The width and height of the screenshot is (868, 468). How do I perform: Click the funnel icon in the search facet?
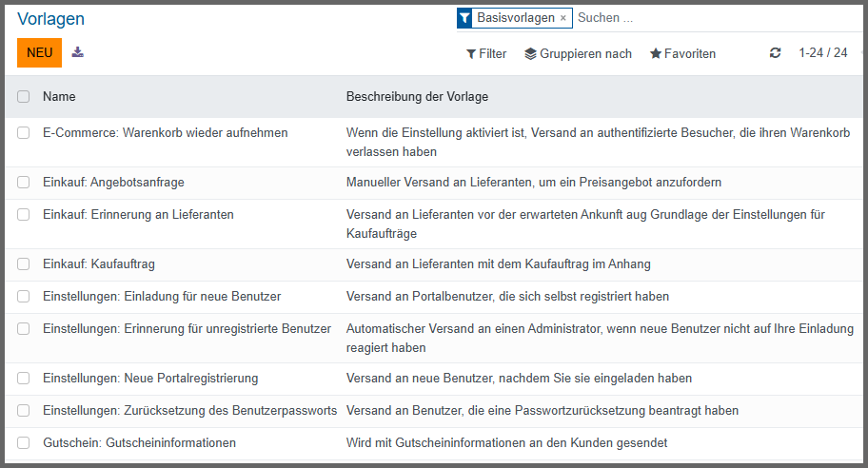click(464, 18)
